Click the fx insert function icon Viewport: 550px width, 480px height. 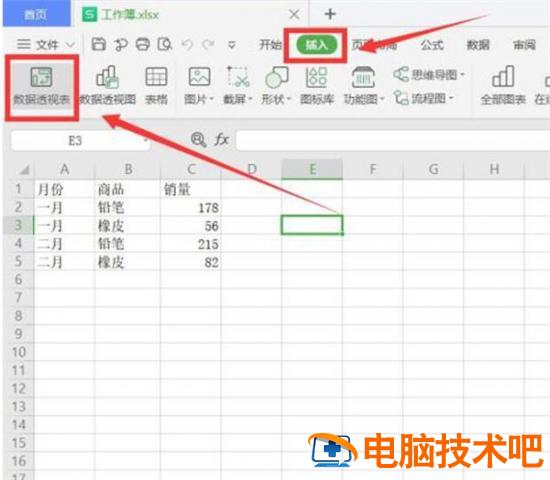tap(222, 140)
